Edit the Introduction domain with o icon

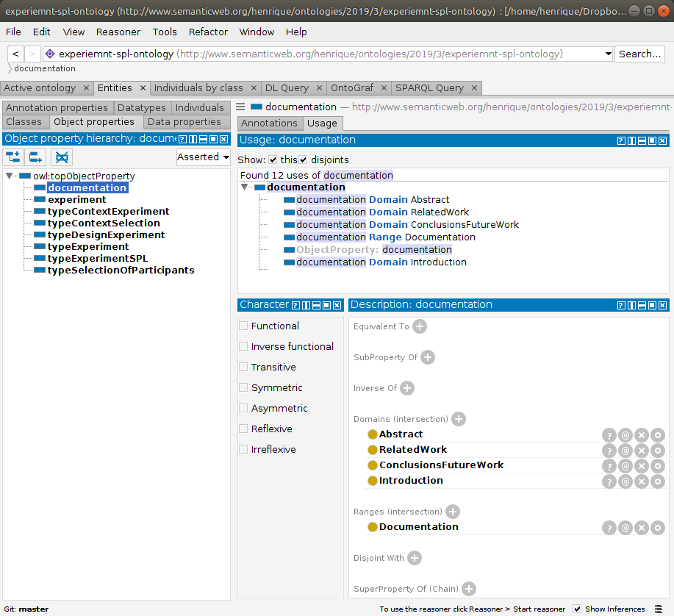[658, 481]
